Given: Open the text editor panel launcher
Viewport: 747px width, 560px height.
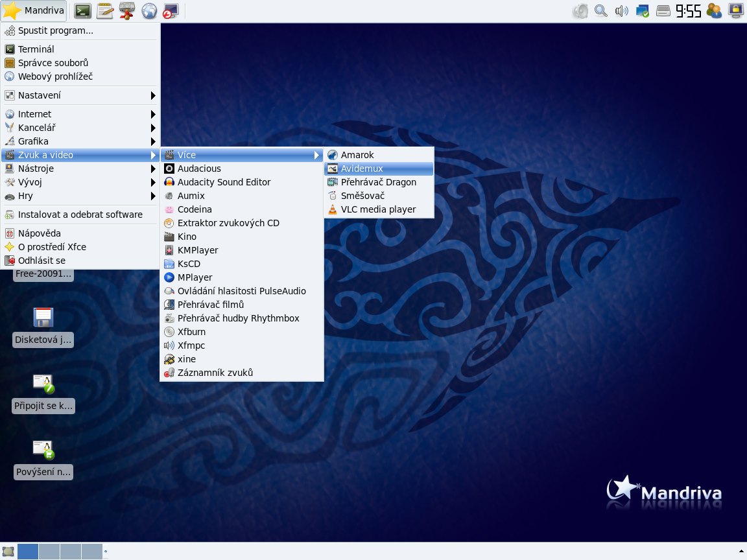Looking at the screenshot, I should 105,10.
